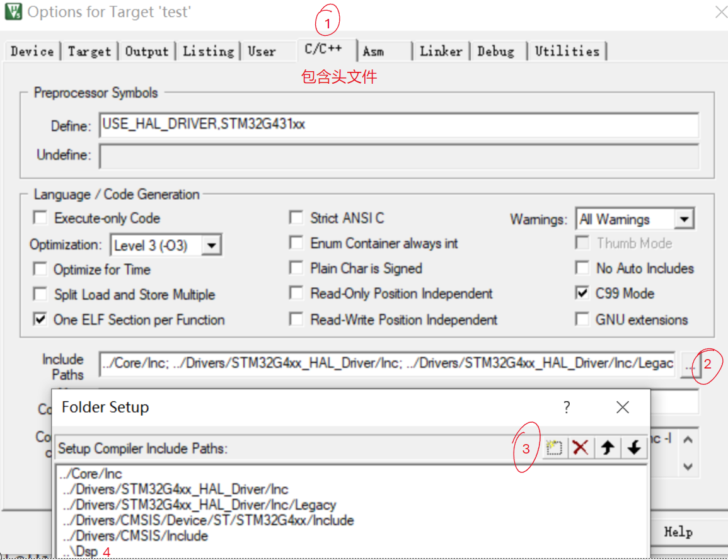Expand the Warnings dropdown list

pos(683,219)
